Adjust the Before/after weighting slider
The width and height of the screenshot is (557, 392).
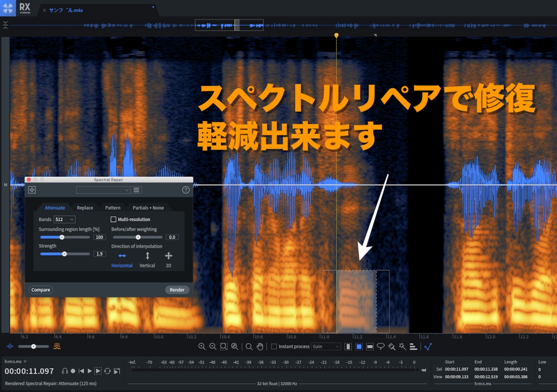tap(138, 237)
